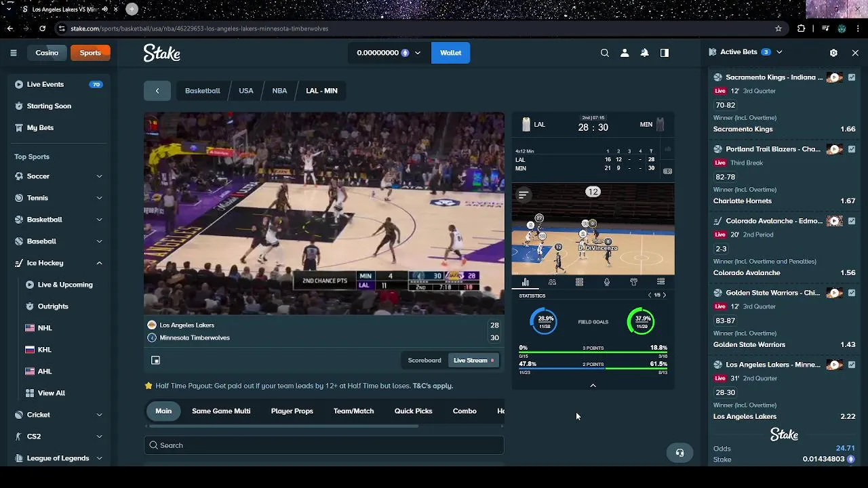Open browser extensions puzzle icon

(x=802, y=28)
